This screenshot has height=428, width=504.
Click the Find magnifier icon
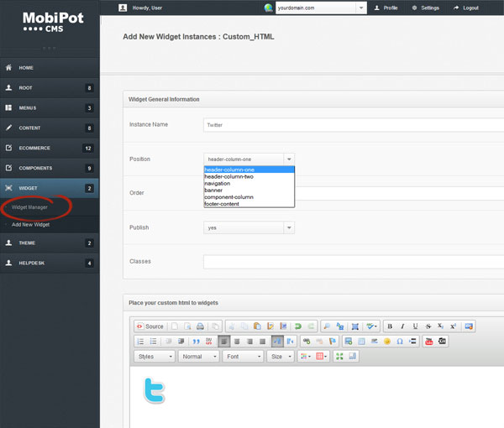[x=327, y=326]
